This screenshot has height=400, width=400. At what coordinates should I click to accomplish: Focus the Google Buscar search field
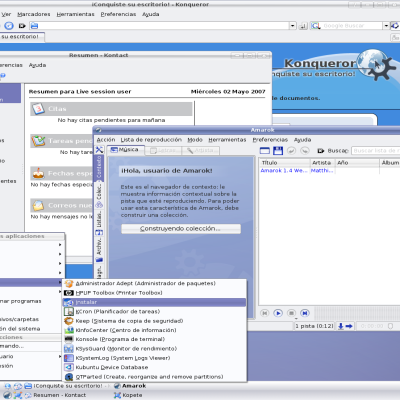(352, 26)
